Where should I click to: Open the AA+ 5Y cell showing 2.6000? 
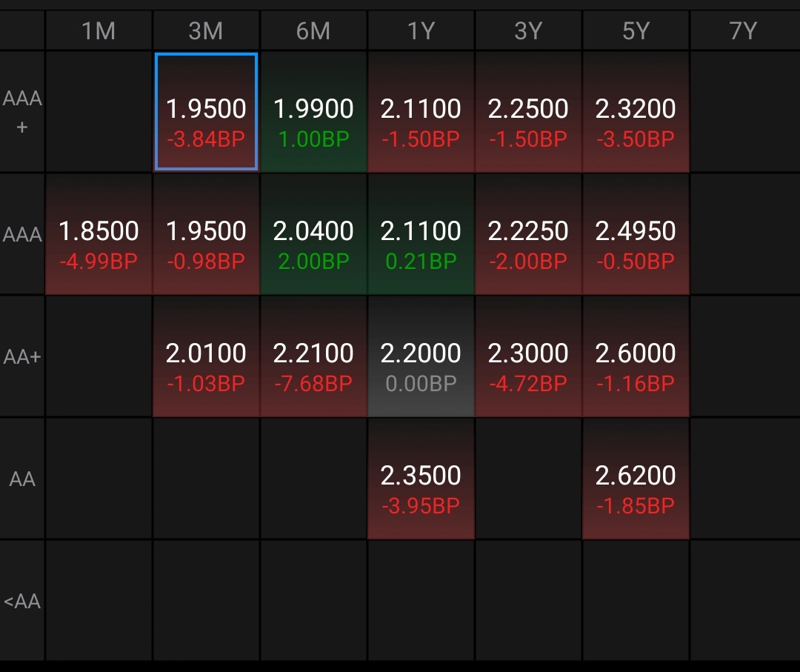636,357
